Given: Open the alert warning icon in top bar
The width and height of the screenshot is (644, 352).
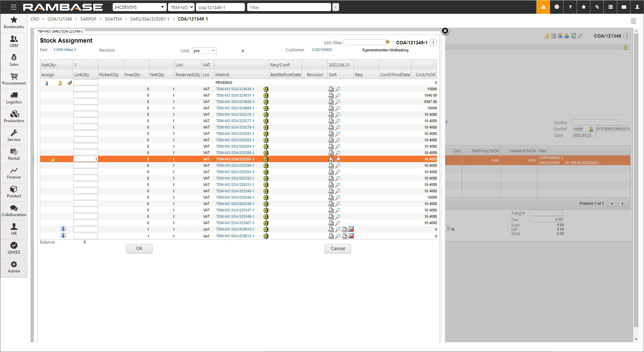Looking at the screenshot, I should click(543, 7).
